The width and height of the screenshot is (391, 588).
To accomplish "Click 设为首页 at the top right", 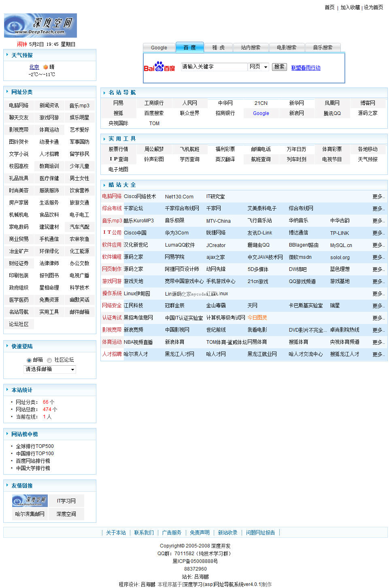I will point(372,7).
